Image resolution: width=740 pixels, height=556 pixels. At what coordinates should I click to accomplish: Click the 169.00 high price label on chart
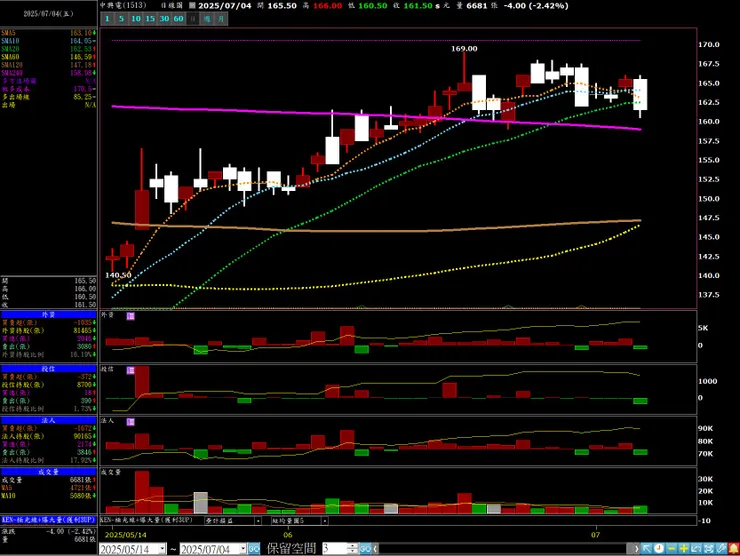(x=464, y=49)
